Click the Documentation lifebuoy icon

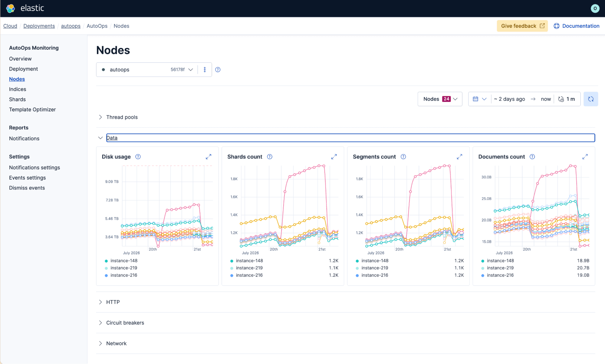tap(557, 26)
